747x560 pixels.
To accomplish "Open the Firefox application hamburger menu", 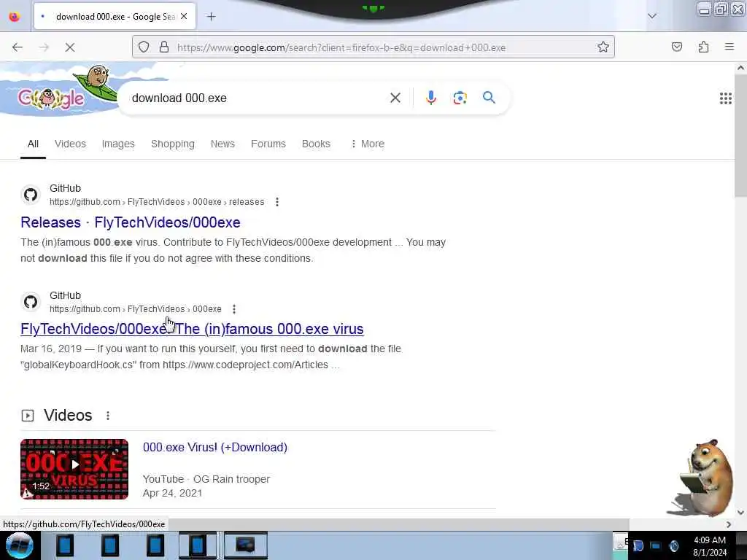I will pos(729,47).
